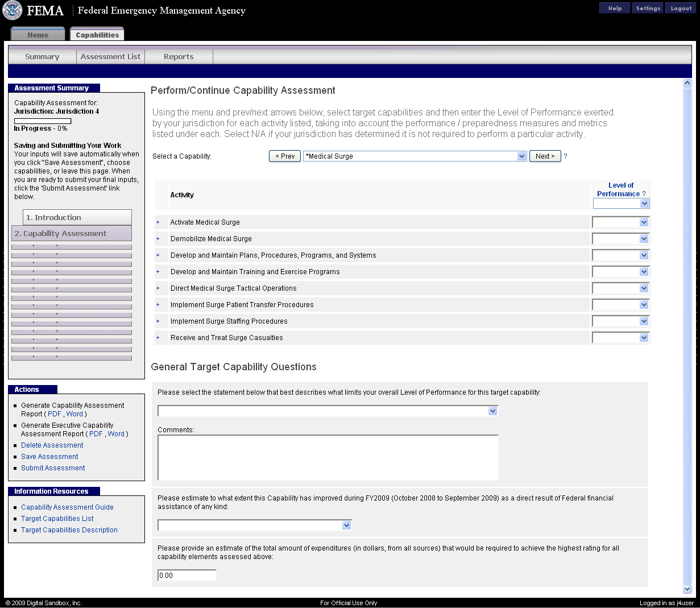The image size is (700, 608).
Task: Expand the Demobilize Medical Surge row
Action: 158,239
